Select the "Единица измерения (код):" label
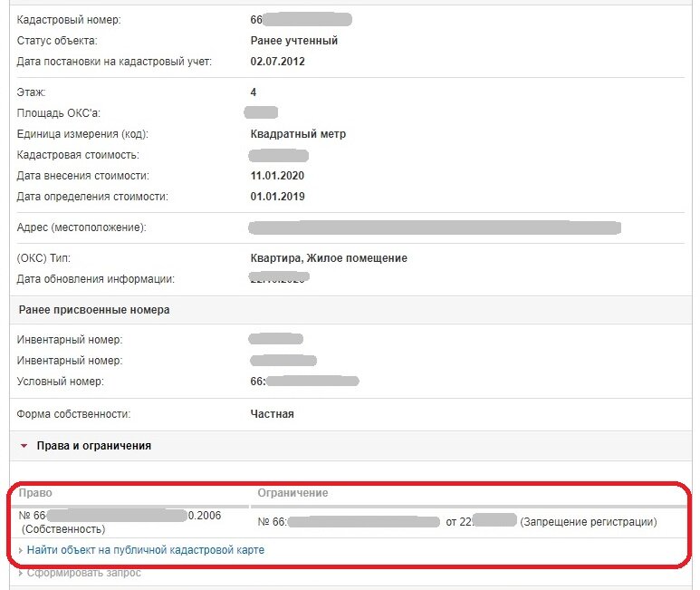 coord(82,134)
